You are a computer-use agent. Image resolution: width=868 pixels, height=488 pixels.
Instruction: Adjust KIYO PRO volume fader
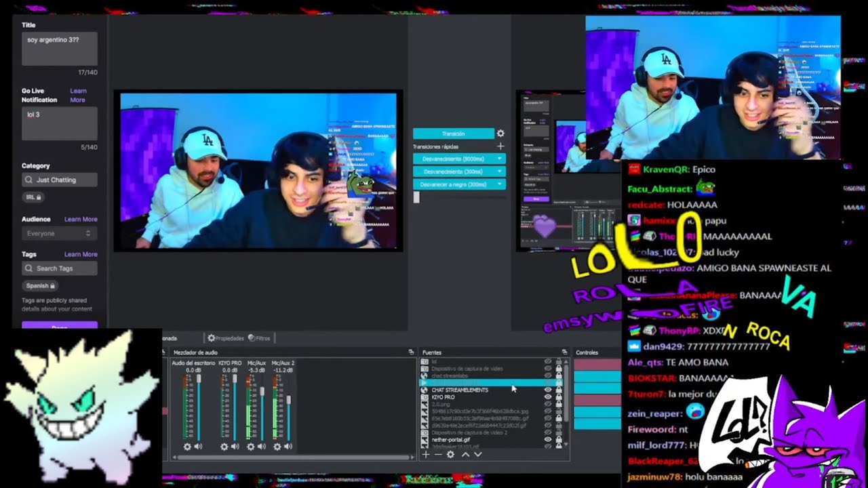[235, 378]
